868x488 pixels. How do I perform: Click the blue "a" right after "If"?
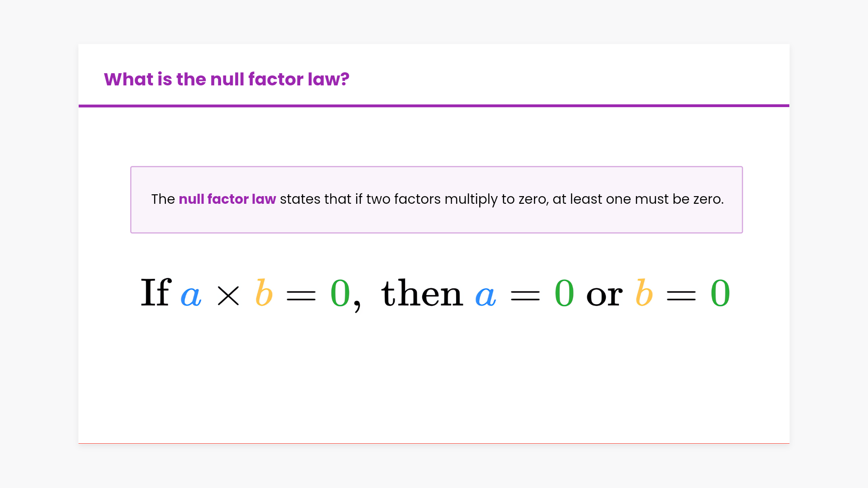click(191, 296)
